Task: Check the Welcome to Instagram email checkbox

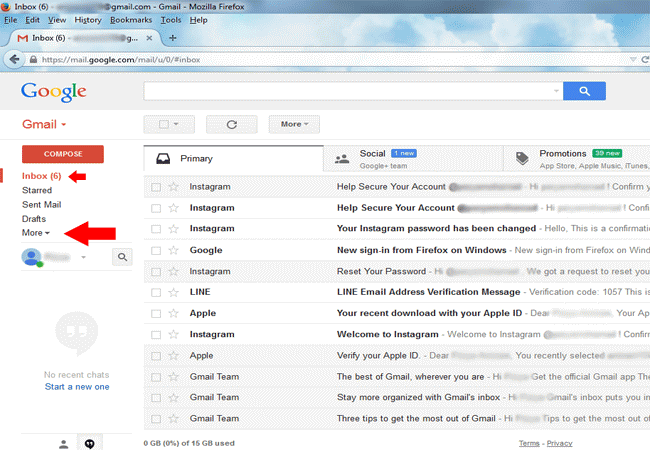Action: pos(156,335)
